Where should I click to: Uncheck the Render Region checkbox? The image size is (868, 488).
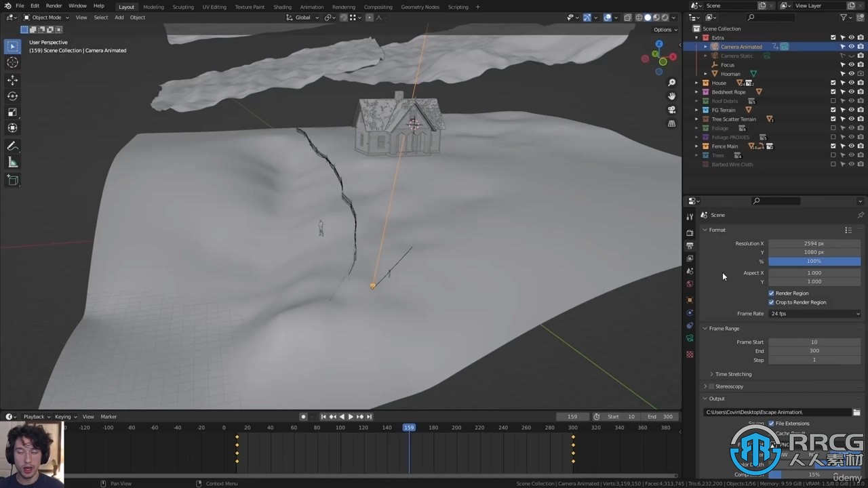(x=771, y=293)
